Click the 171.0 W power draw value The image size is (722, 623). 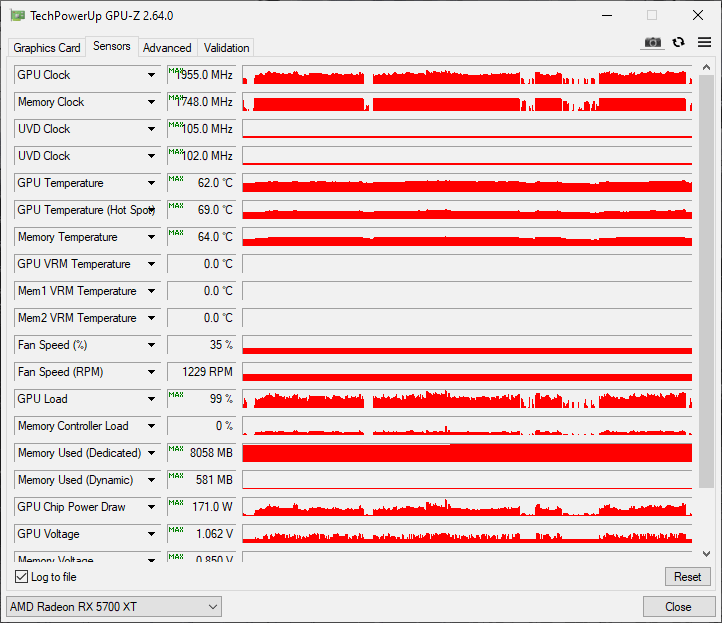click(202, 507)
